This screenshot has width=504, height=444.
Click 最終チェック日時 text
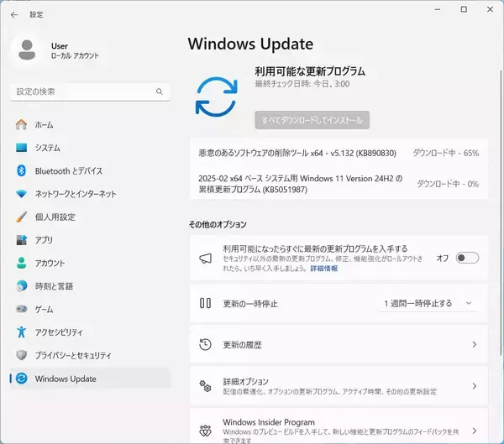pos(302,84)
